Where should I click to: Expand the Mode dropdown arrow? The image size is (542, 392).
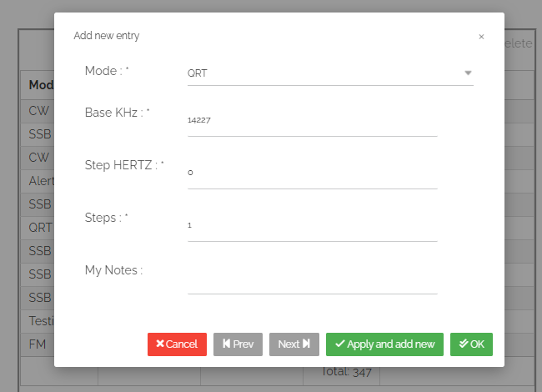click(468, 73)
